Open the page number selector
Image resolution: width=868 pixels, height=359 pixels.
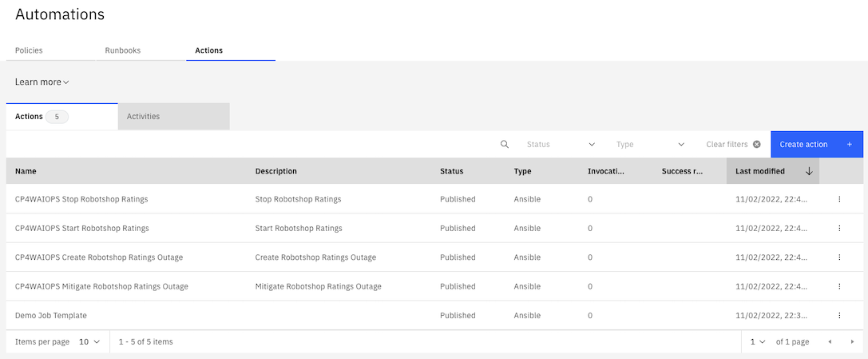click(x=757, y=342)
